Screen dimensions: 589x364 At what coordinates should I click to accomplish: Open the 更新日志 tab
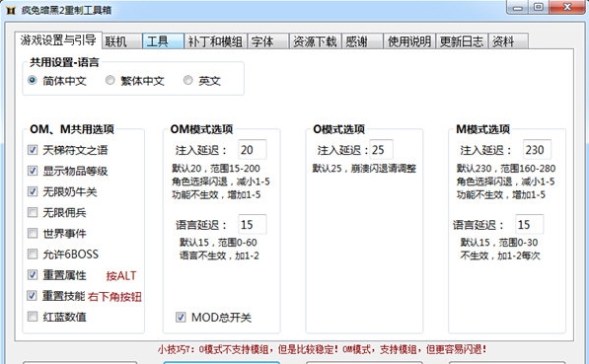pos(462,41)
